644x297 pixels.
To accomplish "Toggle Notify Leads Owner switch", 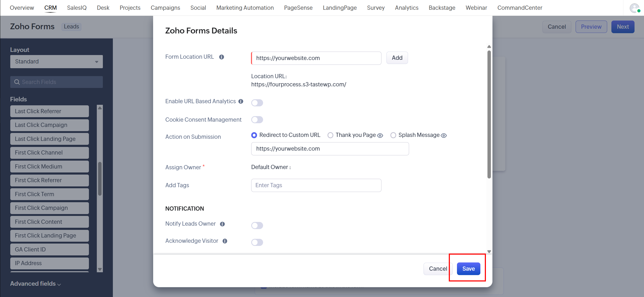I will [x=257, y=225].
